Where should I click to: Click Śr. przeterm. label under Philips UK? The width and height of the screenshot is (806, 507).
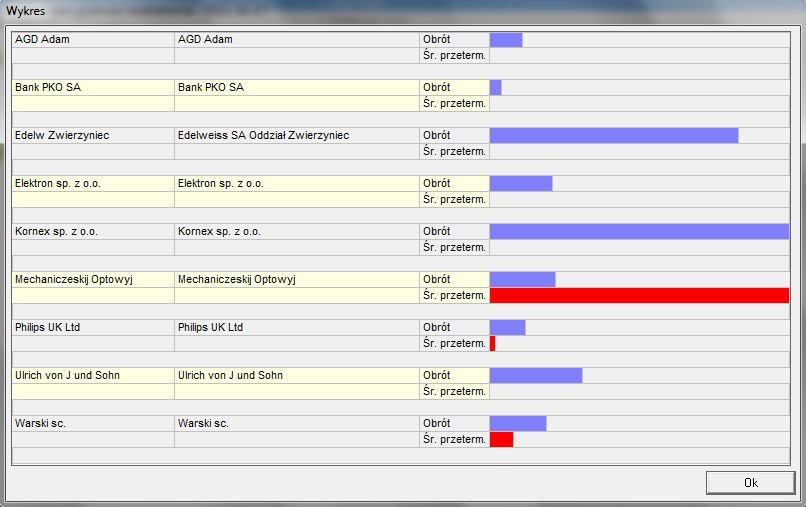(x=454, y=343)
